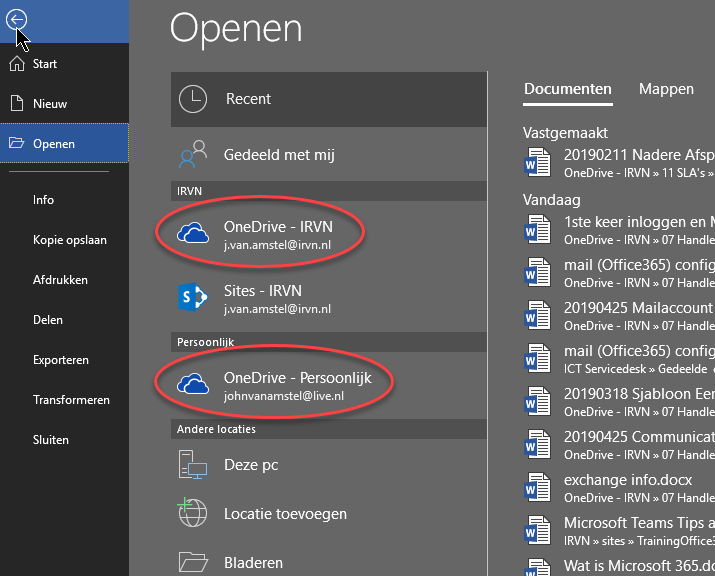Open Gedeeld met mij location
Image resolution: width=715 pixels, height=576 pixels.
click(x=280, y=155)
